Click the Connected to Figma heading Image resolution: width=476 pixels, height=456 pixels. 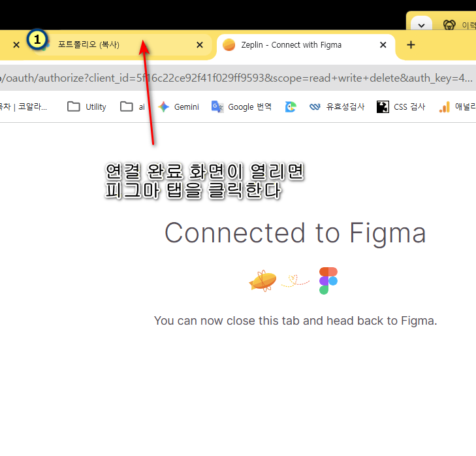[295, 233]
